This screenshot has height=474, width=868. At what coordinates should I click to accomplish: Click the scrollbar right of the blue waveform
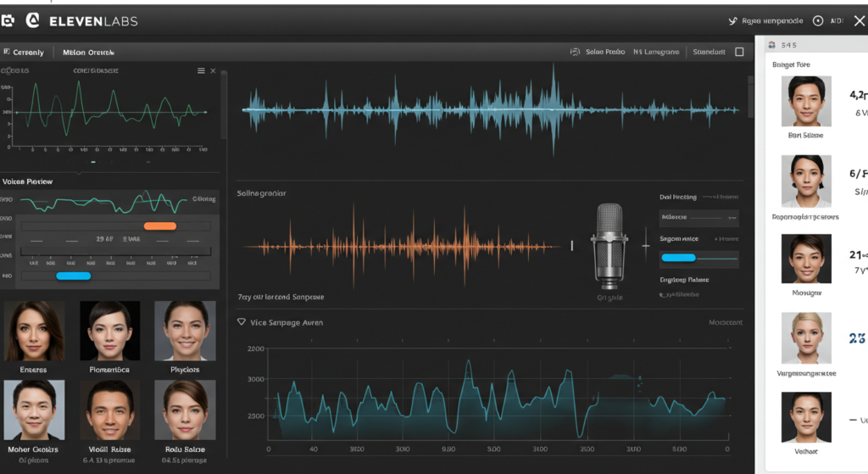(751, 97)
